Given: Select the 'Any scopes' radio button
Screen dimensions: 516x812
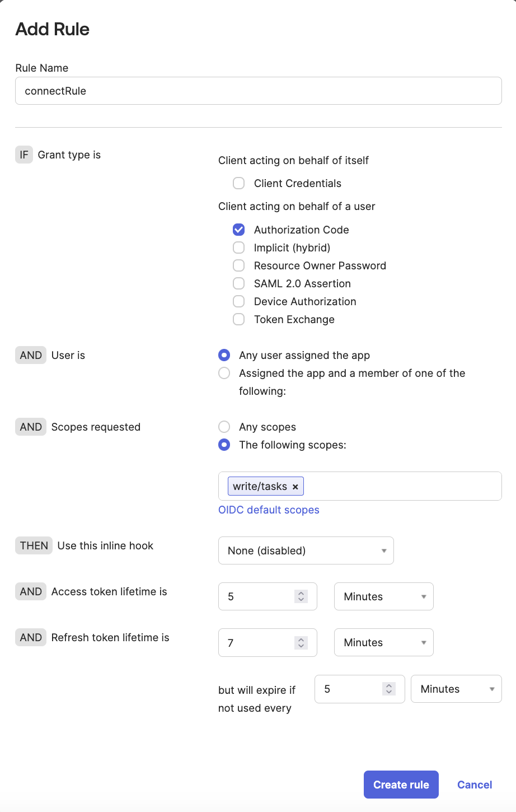Looking at the screenshot, I should [224, 427].
